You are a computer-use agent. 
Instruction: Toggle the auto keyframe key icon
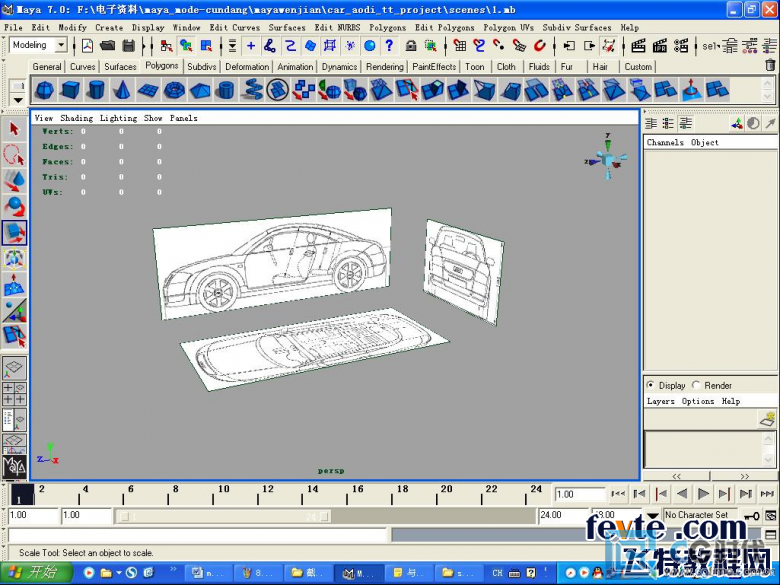[x=751, y=516]
